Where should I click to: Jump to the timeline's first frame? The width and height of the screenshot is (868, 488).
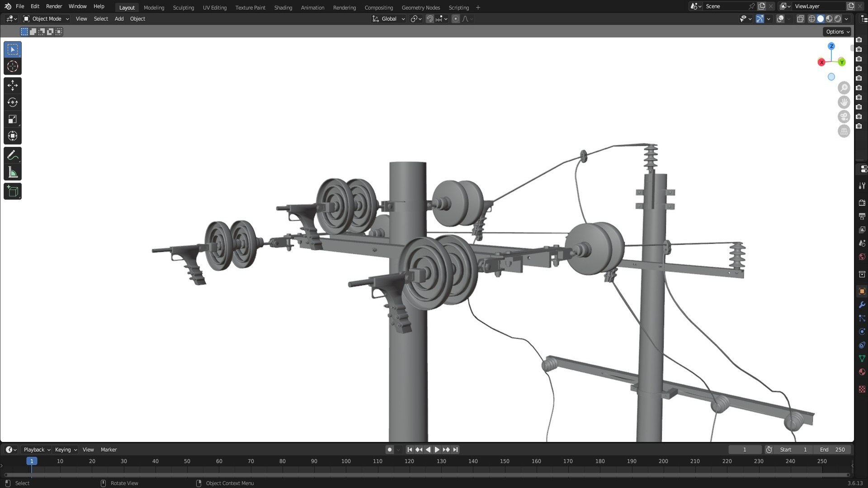[410, 450]
